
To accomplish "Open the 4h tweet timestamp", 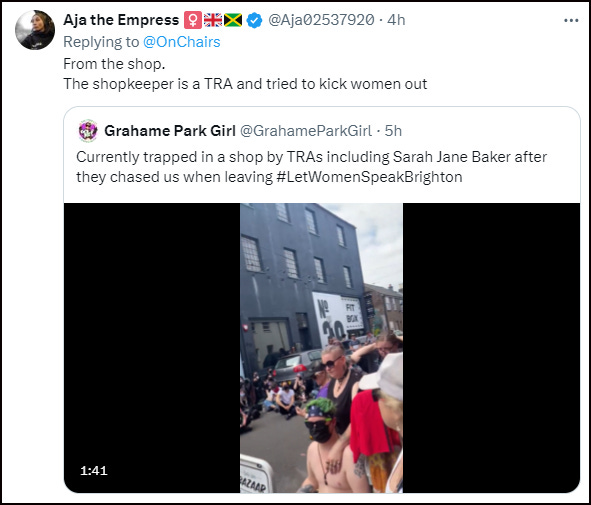I will click(396, 20).
